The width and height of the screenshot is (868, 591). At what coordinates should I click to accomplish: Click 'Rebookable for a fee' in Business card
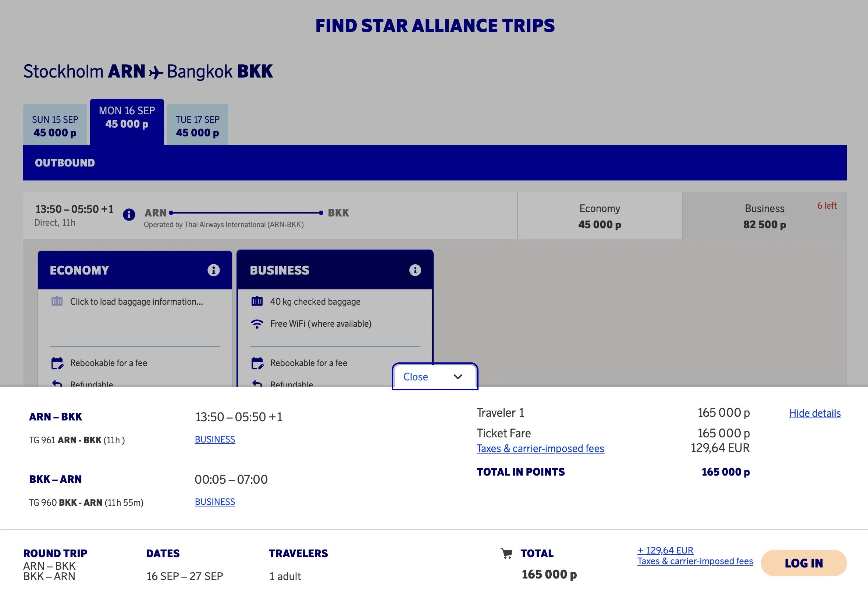pos(309,363)
